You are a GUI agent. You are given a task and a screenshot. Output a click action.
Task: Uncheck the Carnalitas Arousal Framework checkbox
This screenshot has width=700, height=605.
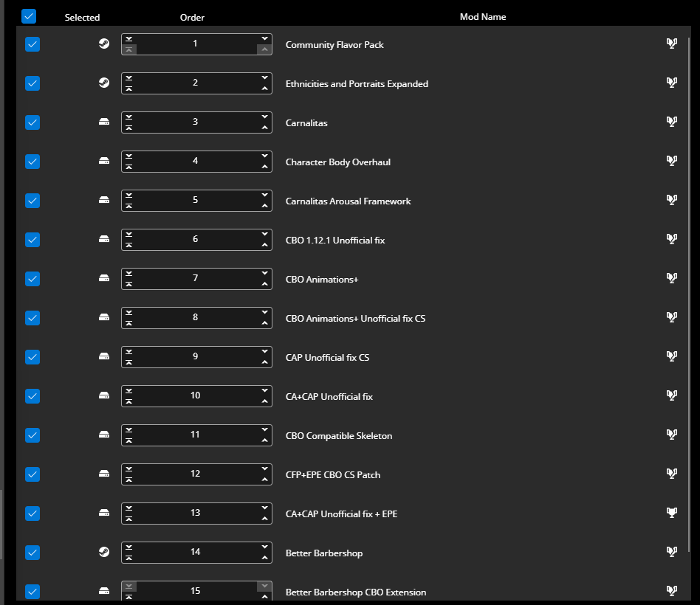[32, 200]
